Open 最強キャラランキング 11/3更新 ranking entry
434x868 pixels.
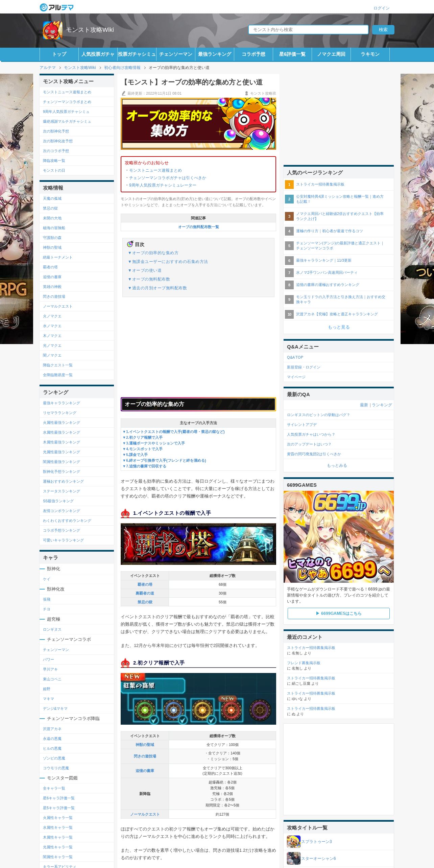[x=323, y=261]
